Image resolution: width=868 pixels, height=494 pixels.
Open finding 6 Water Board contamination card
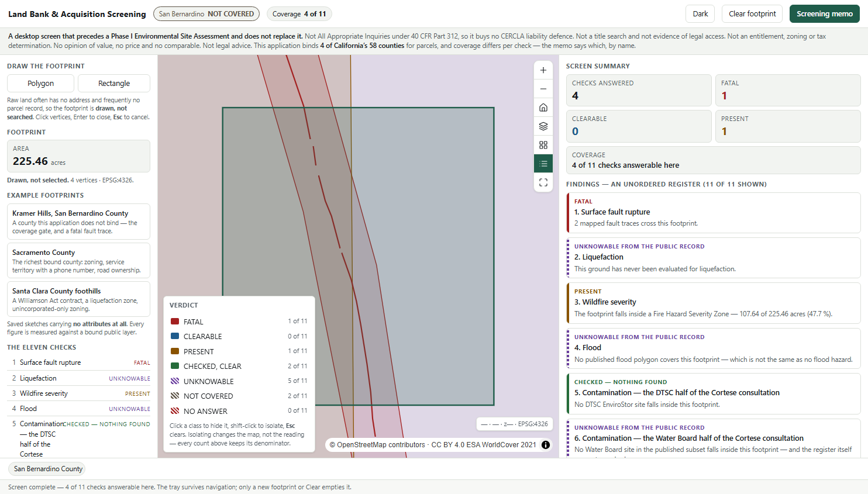tap(714, 438)
